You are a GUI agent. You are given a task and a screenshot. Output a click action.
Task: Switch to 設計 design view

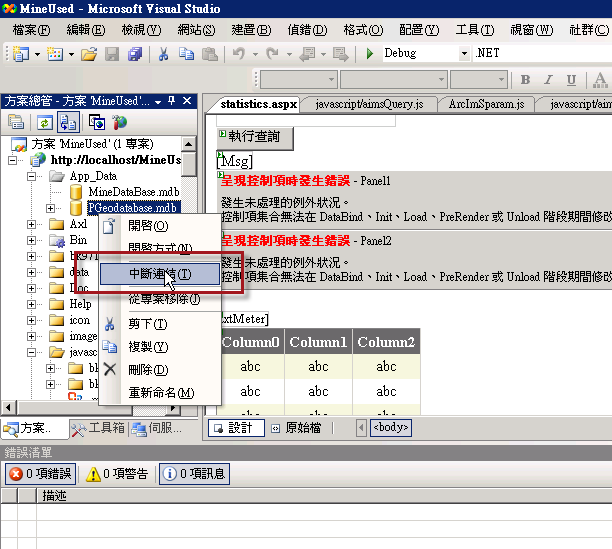236,428
